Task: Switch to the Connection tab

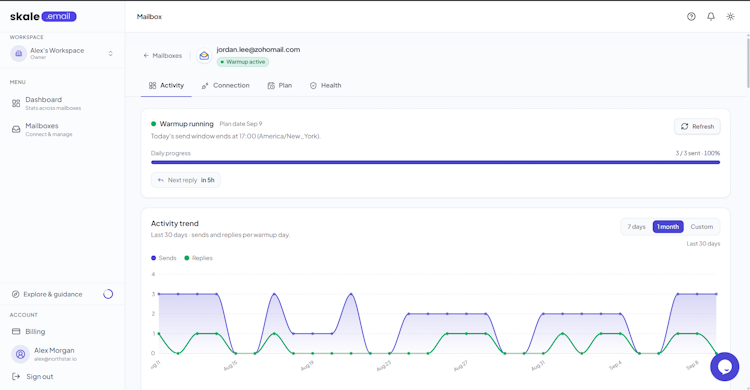Action: 225,86
